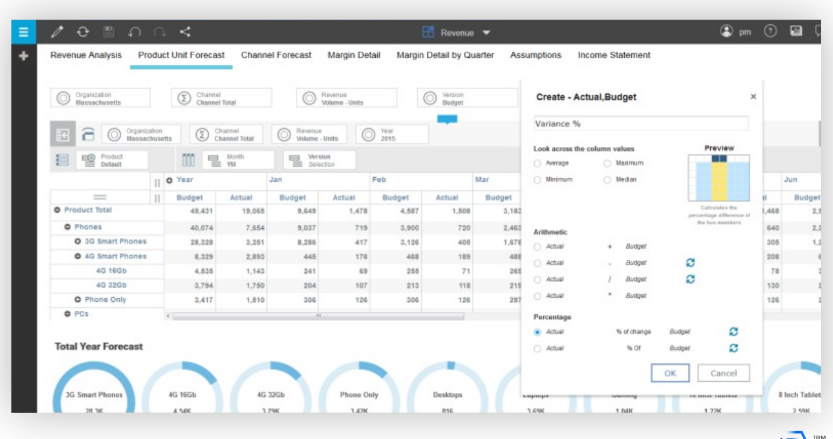Click the undo arrow icon

click(134, 32)
